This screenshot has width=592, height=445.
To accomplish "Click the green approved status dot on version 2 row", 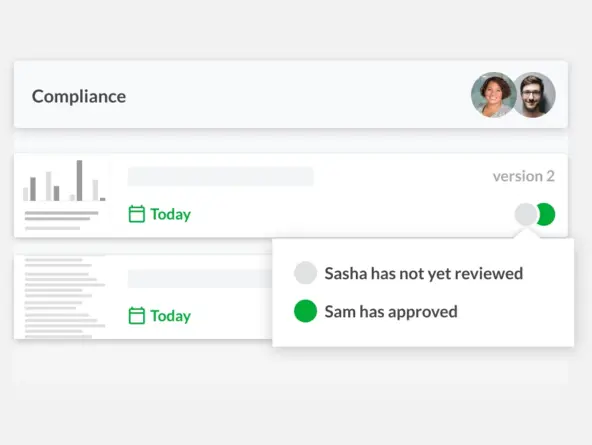I will coord(546,214).
